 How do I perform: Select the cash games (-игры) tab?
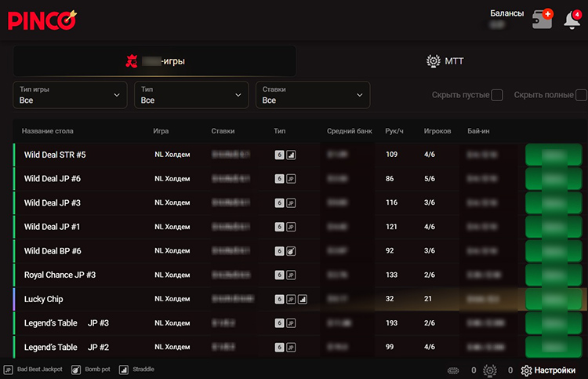[155, 61]
